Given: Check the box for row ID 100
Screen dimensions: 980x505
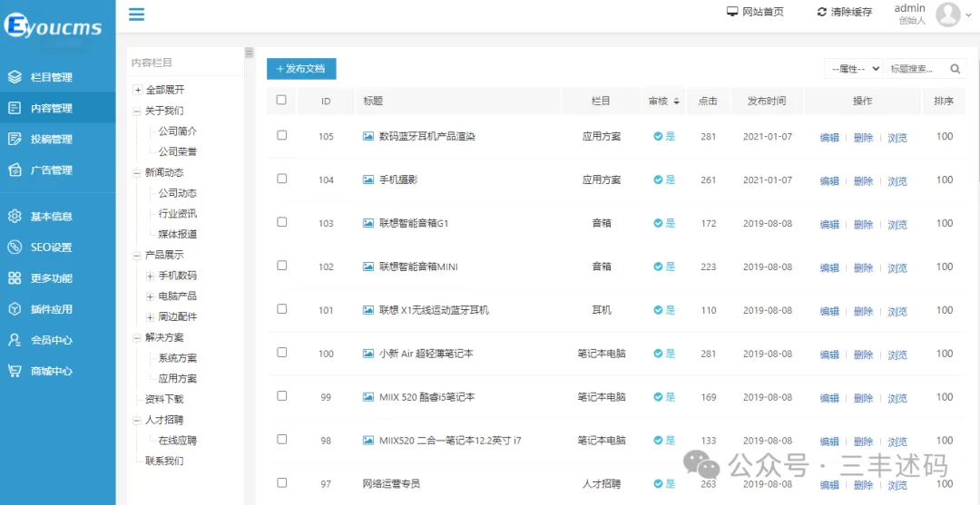Looking at the screenshot, I should tap(282, 352).
